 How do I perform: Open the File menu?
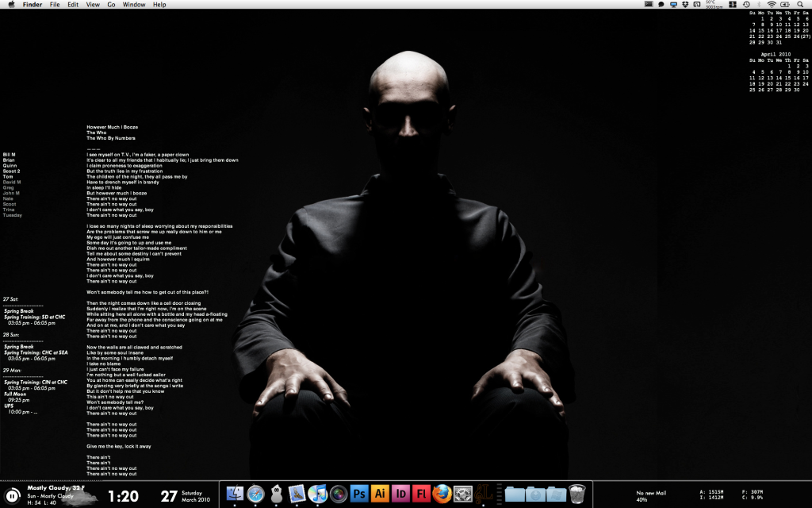[x=55, y=4]
